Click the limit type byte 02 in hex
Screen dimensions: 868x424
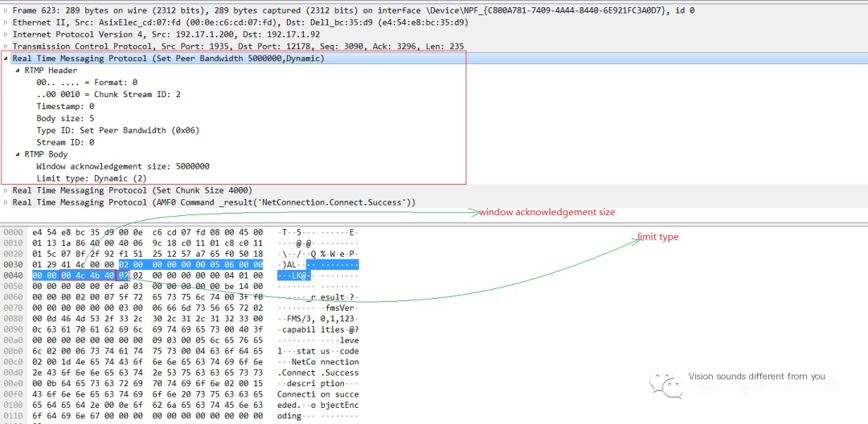coord(123,276)
